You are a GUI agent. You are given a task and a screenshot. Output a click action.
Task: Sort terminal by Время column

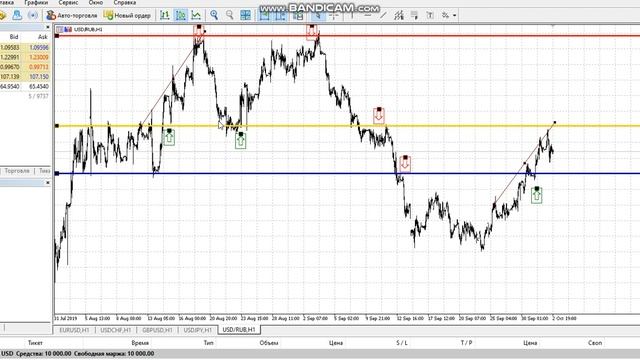tap(140, 343)
